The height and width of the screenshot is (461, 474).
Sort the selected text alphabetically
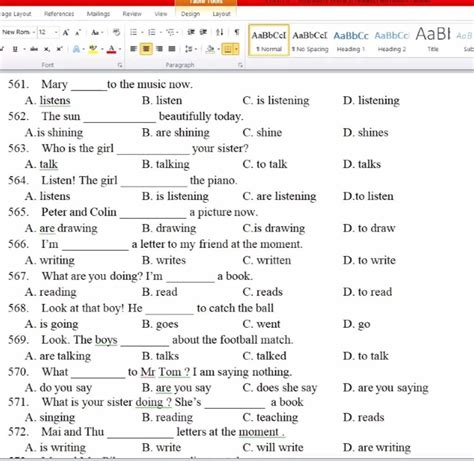pyautogui.click(x=219, y=32)
